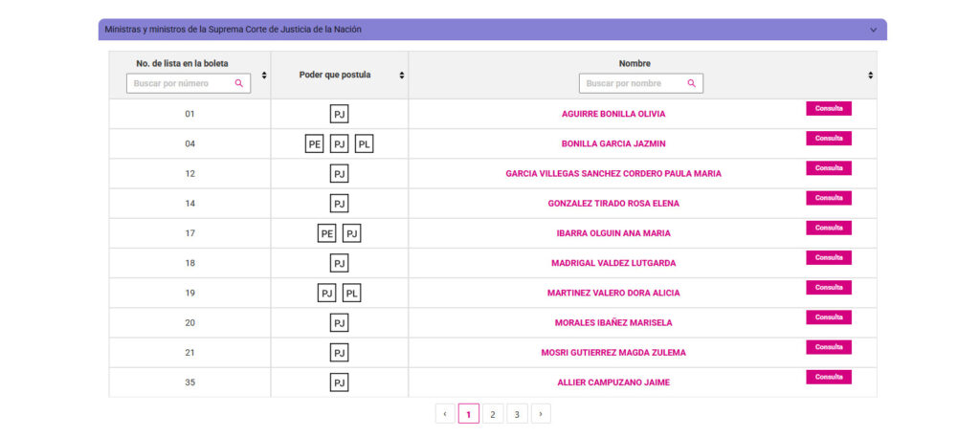
Task: Collapse the Suprema Corte de Justicia section
Action: 873,30
